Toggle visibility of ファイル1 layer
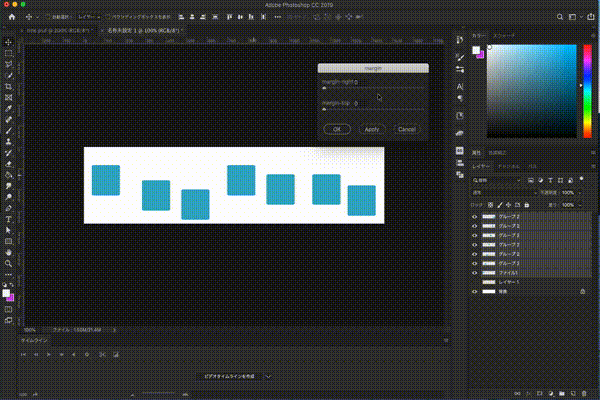 [x=475, y=272]
